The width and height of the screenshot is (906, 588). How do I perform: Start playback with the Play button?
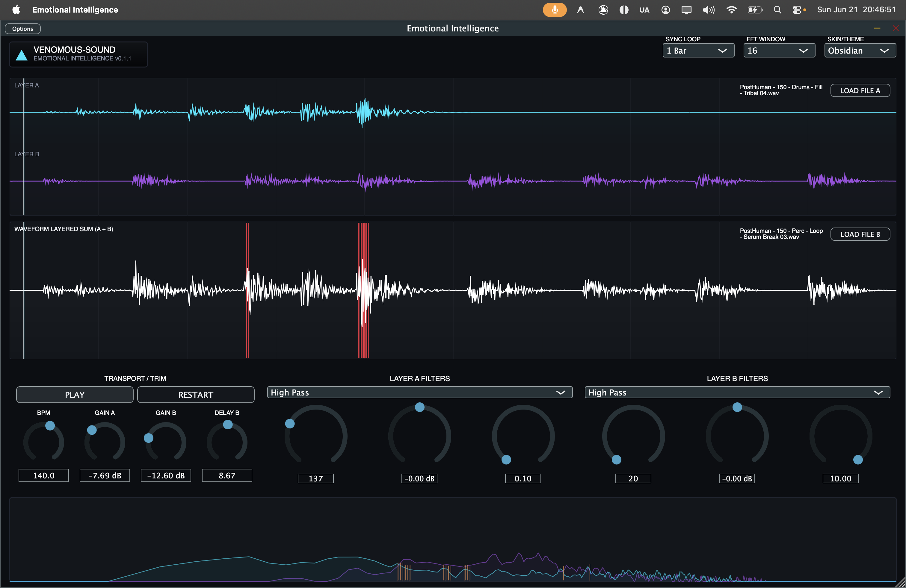(x=75, y=395)
